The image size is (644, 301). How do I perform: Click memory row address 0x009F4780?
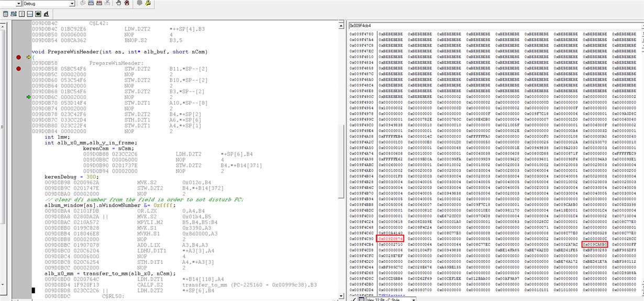(x=361, y=34)
